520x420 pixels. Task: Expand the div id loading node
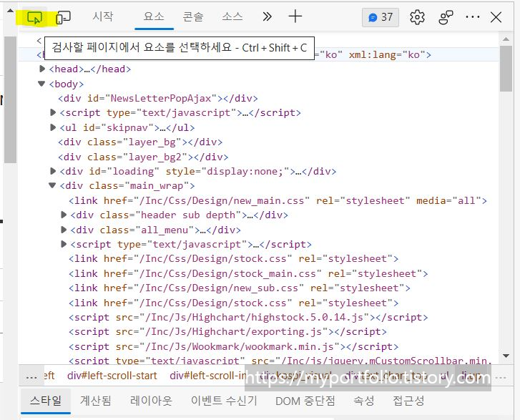coord(53,171)
